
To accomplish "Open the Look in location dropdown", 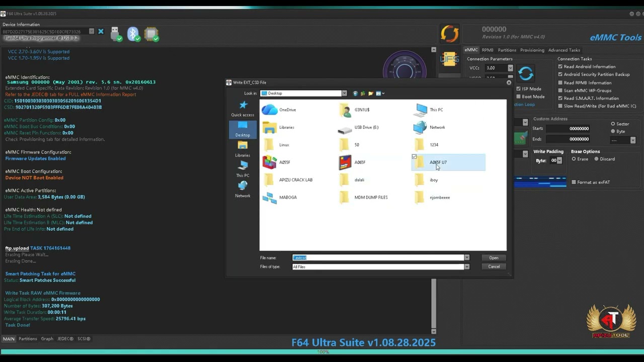I will (x=344, y=93).
